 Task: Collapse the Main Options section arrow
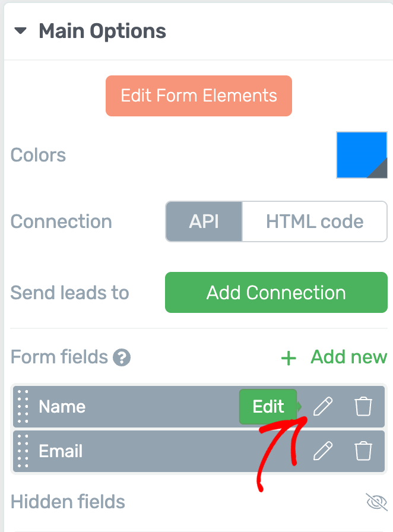(20, 31)
